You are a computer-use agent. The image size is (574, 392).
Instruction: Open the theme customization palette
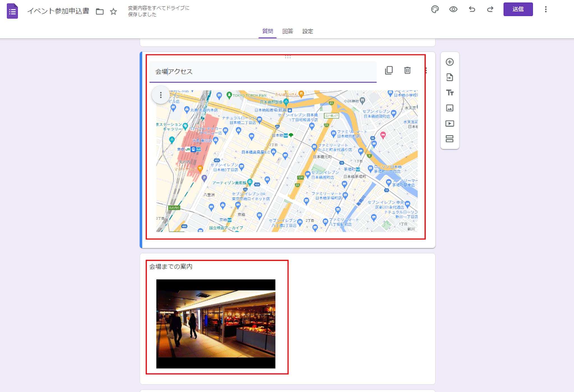pyautogui.click(x=435, y=10)
